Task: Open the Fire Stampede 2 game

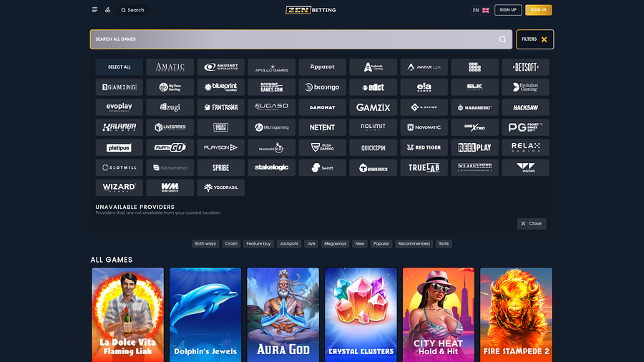Action: (x=516, y=315)
